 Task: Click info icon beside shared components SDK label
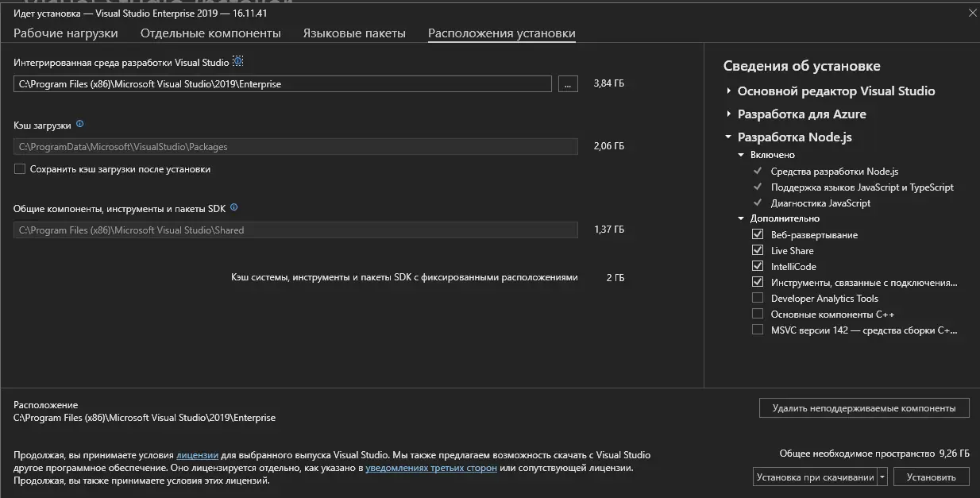point(233,208)
